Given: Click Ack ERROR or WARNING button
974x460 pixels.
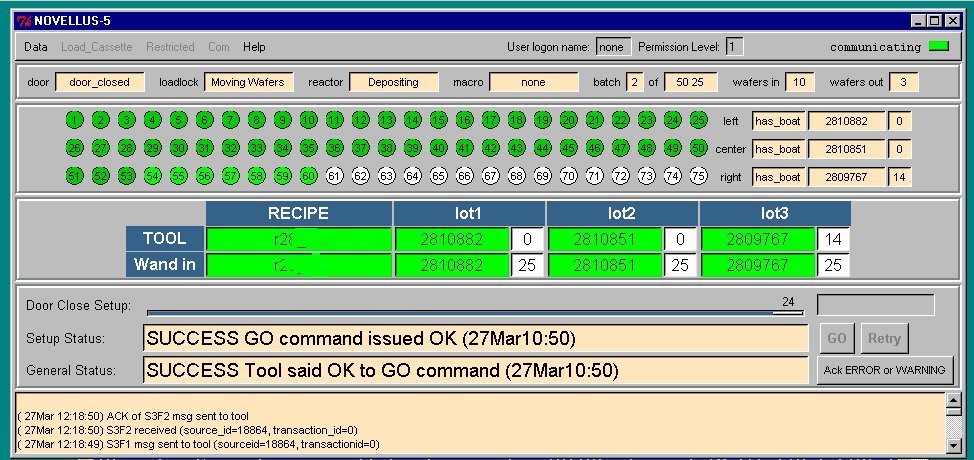Looking at the screenshot, I should click(x=885, y=370).
